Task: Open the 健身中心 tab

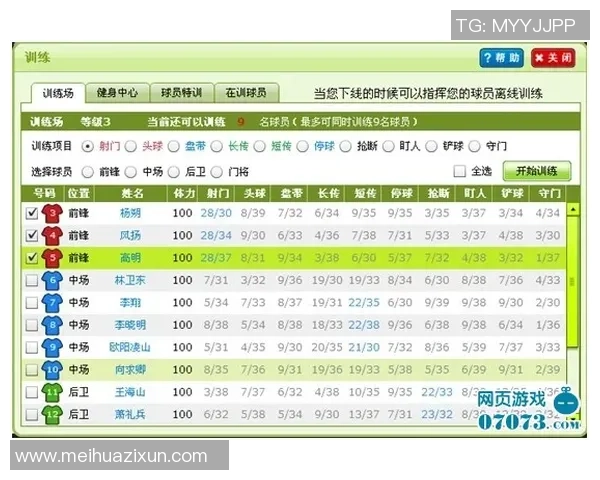Action: pos(117,93)
